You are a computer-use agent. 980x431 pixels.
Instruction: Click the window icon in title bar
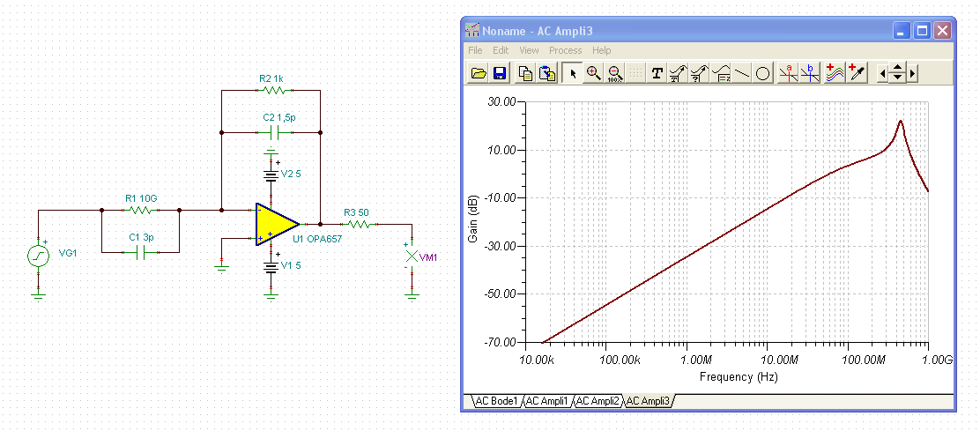(x=472, y=31)
